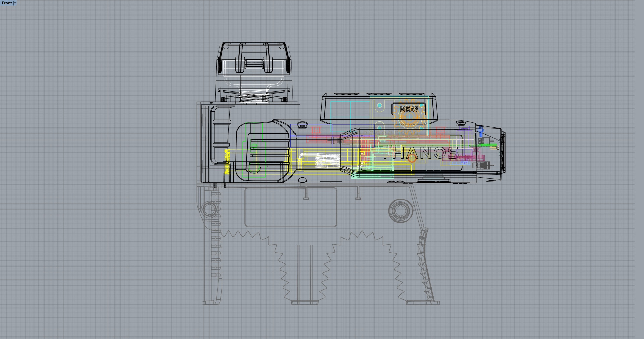
Task: Select the blue bolt near the front nozzle
Action: tap(481, 130)
